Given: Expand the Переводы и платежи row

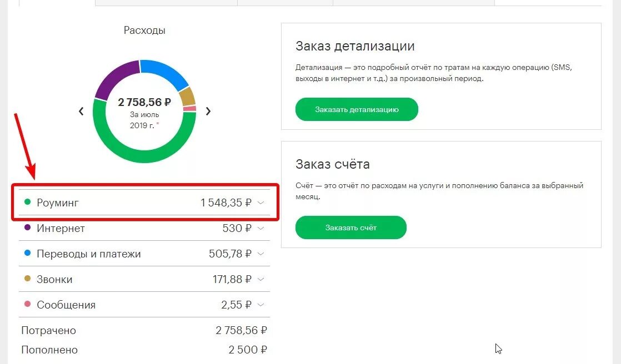Looking at the screenshot, I should click(x=261, y=254).
